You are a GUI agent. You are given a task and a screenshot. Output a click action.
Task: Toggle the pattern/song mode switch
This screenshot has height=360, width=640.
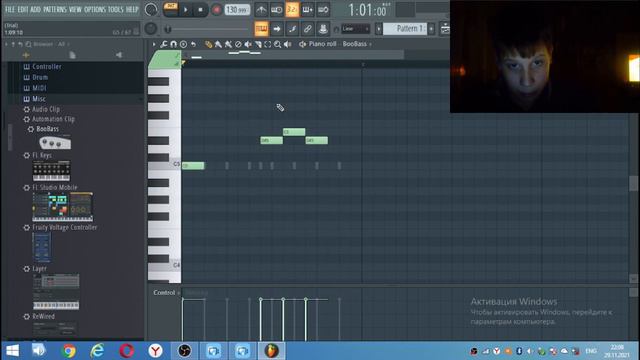(x=171, y=9)
